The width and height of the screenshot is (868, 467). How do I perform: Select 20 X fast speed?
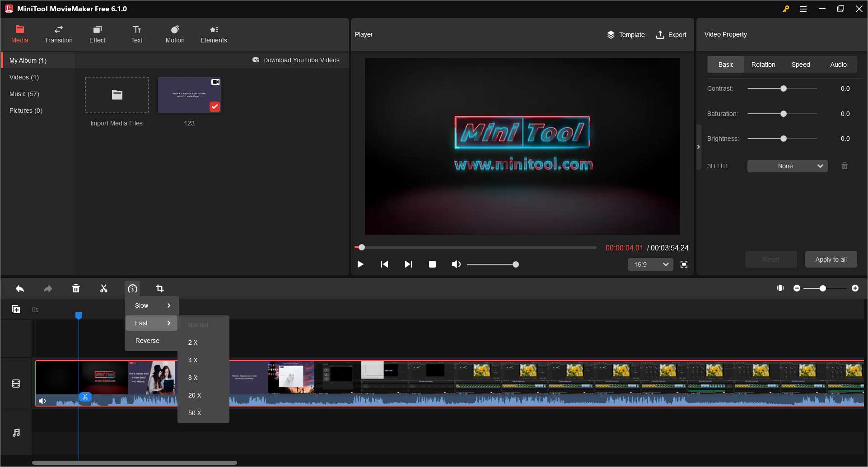[203, 395]
